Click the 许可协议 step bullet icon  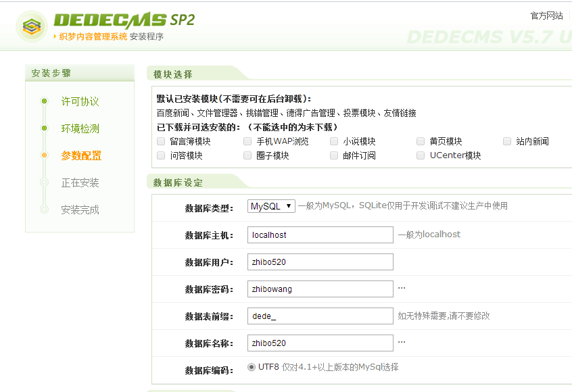coord(44,101)
